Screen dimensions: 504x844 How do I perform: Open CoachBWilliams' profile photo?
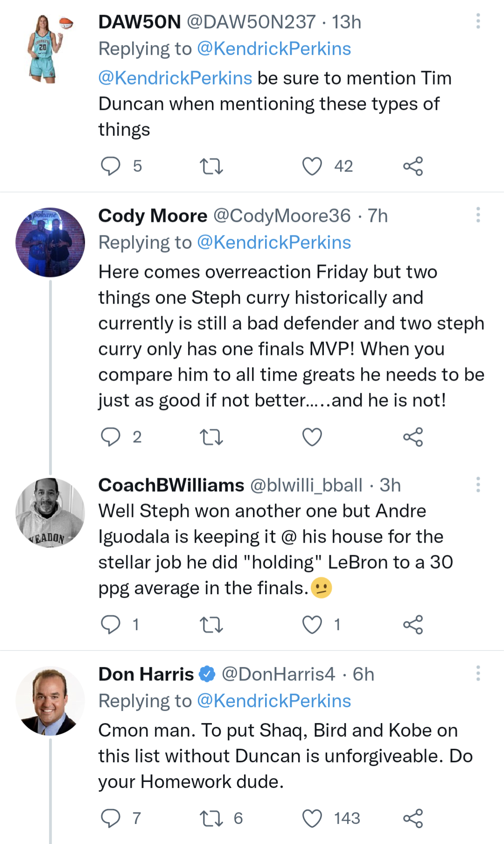coord(50,512)
